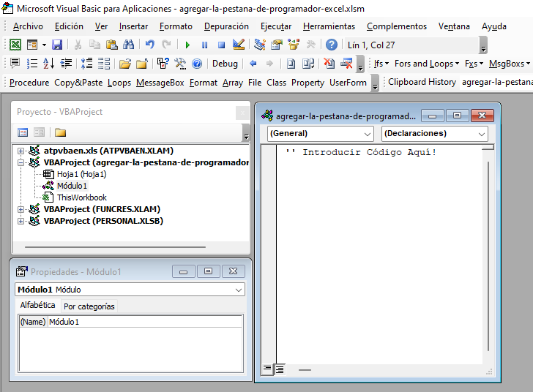Open the Fxs dropdown menu
533x392 pixels.
point(474,64)
